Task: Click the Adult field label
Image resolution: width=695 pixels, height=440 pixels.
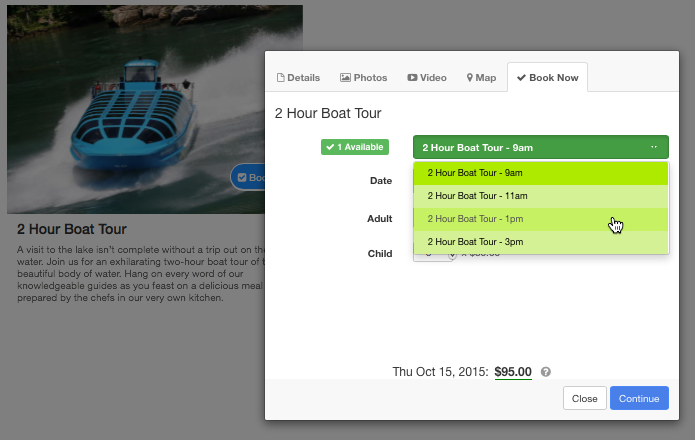Action: 379,219
